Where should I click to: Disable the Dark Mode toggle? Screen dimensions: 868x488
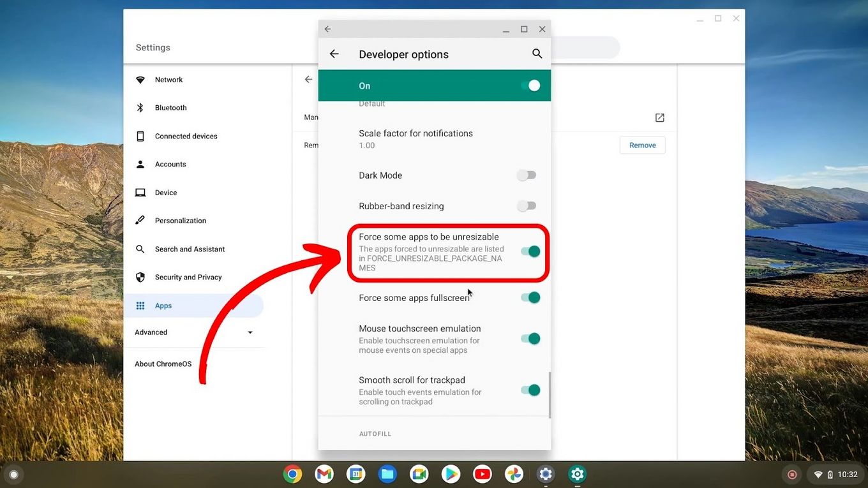pyautogui.click(x=526, y=175)
